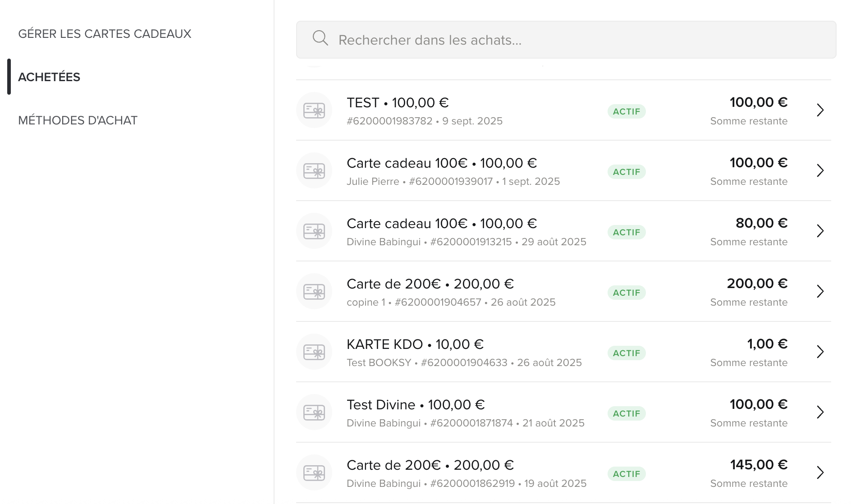Screen dimensions: 851x504
Task: Switch to MÉTHODES D'ACHAT
Action: (78, 120)
